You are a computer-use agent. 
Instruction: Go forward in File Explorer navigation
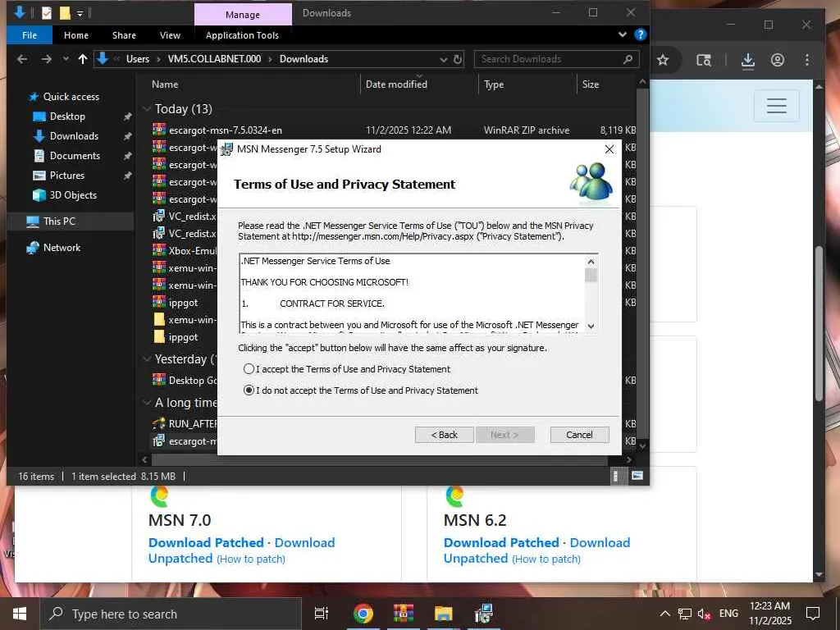pyautogui.click(x=47, y=59)
